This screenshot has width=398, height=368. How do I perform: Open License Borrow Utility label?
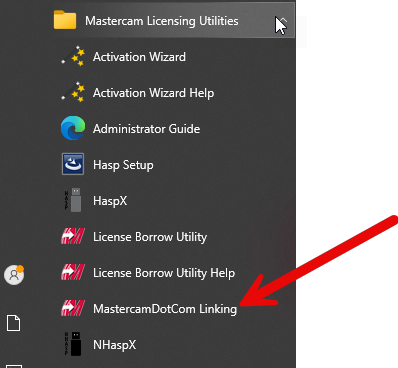pyautogui.click(x=150, y=237)
